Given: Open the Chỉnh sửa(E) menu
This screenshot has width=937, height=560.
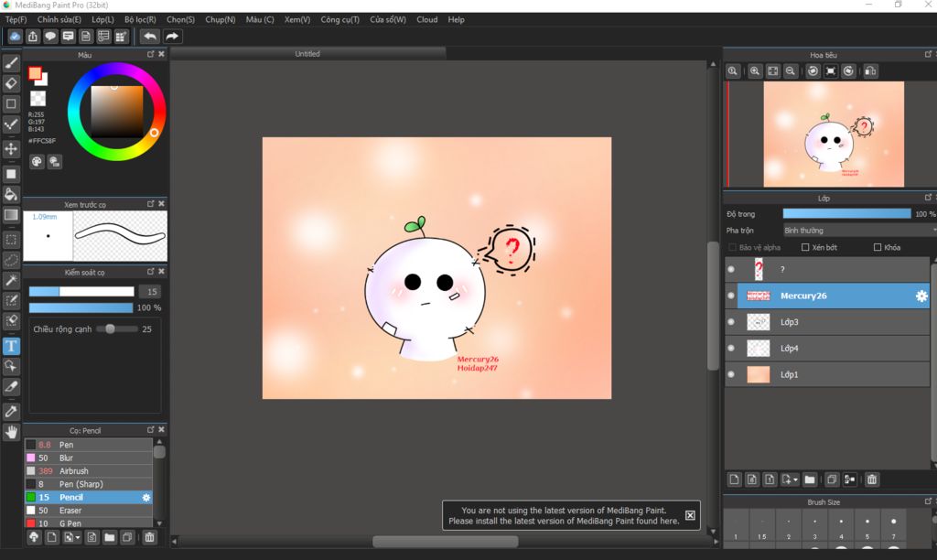Looking at the screenshot, I should (x=59, y=20).
